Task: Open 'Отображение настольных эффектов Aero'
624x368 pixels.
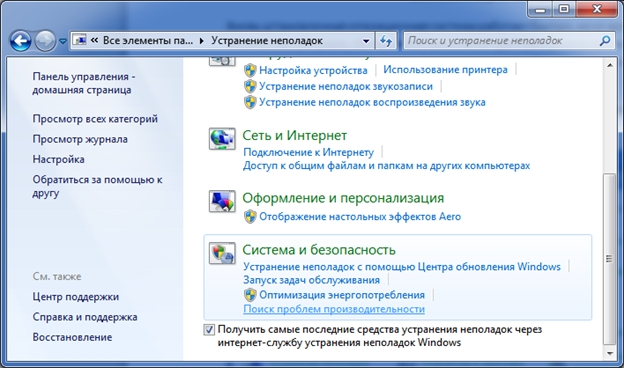Action: [360, 216]
